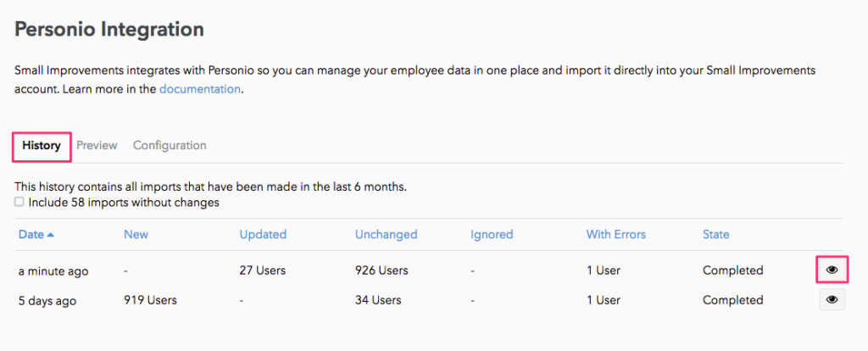Click the Unchanged column header

tap(384, 234)
